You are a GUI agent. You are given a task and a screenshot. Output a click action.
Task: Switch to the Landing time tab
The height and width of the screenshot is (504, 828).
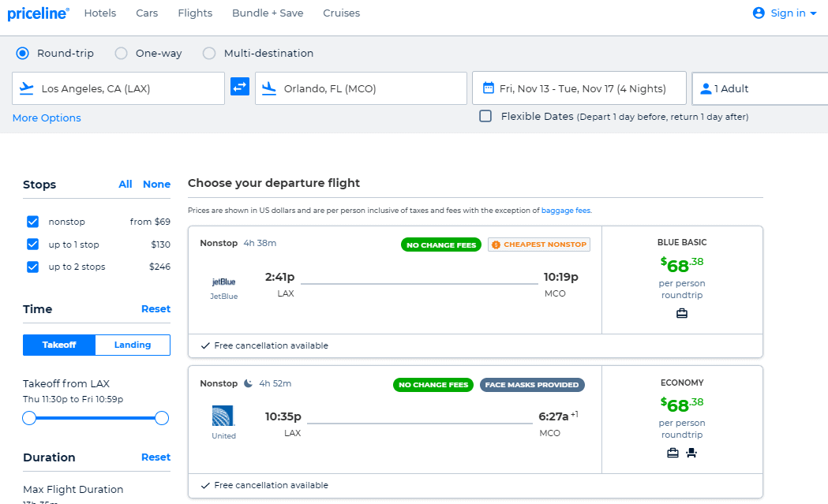pos(133,345)
